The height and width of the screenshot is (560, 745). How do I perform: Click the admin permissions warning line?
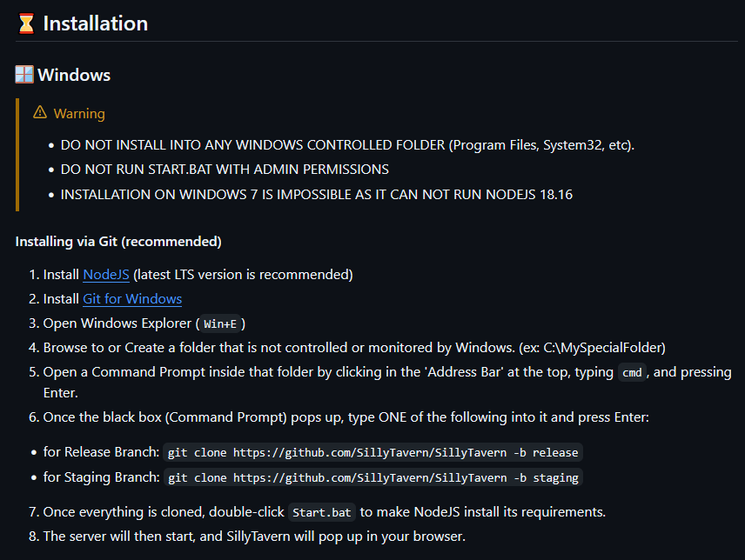[x=225, y=170]
